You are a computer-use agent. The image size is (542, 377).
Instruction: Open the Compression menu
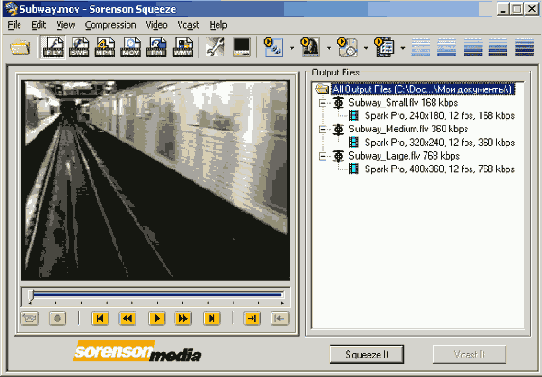pyautogui.click(x=110, y=25)
